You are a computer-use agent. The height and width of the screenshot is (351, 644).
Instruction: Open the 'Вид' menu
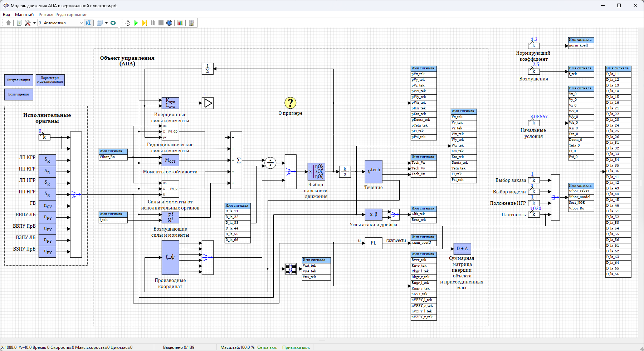tap(6, 15)
